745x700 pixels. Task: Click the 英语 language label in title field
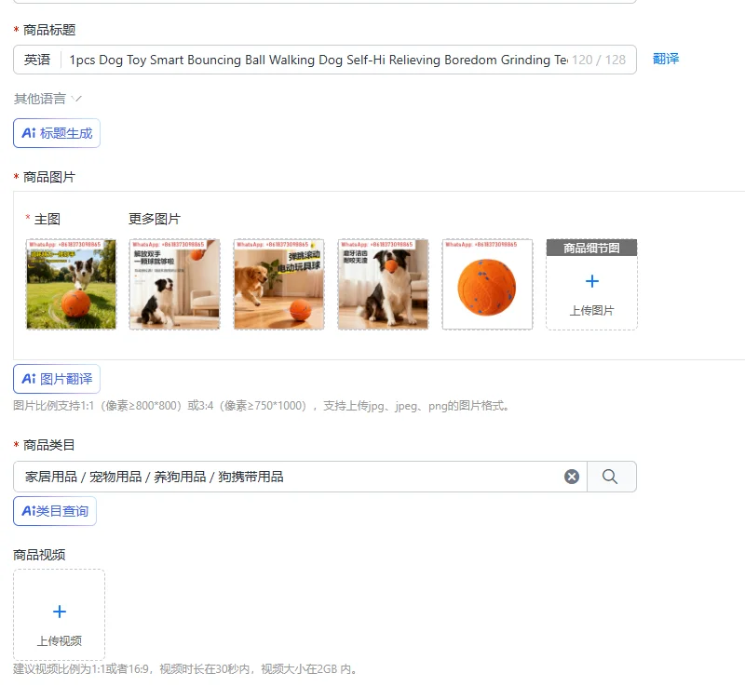tap(37, 60)
